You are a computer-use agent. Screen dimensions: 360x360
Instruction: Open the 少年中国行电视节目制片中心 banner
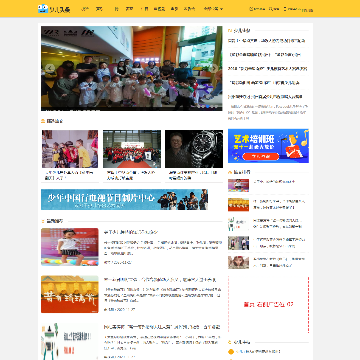(125, 199)
